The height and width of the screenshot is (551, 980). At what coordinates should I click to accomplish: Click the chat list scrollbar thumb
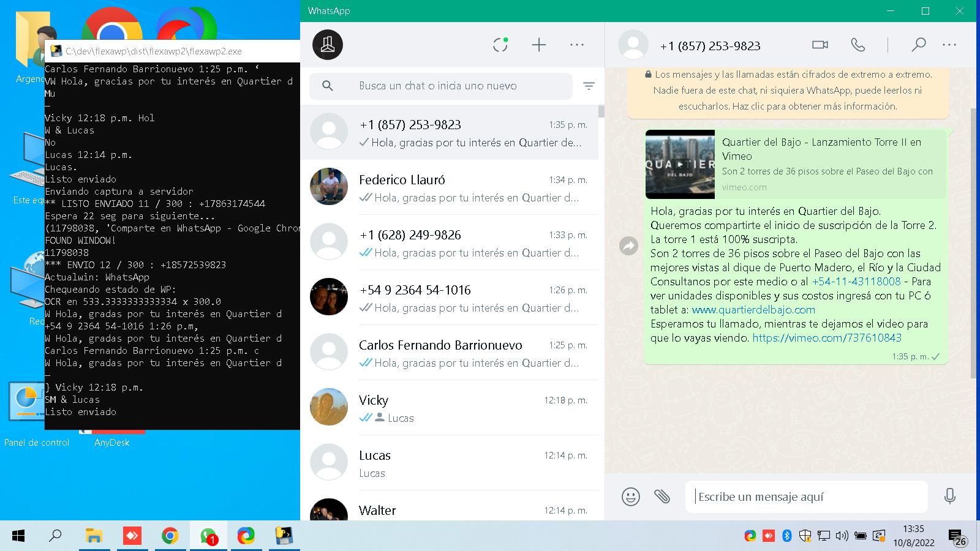(601, 111)
